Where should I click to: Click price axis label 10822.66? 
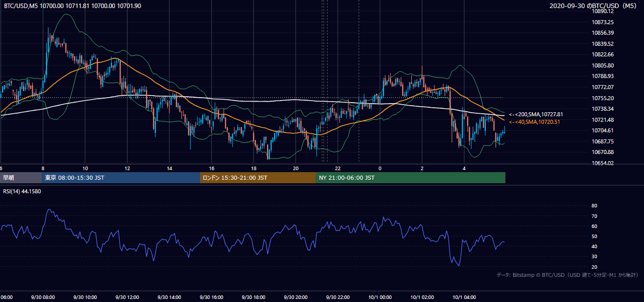tap(603, 54)
